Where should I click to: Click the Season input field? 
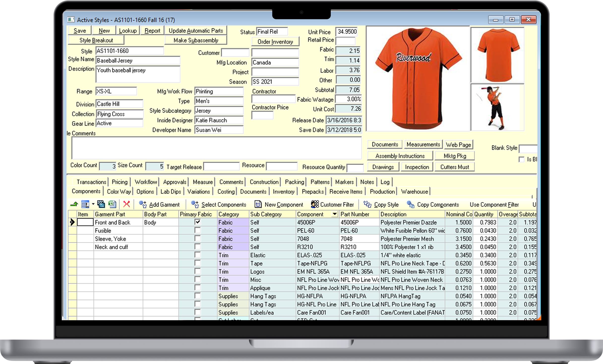275,82
